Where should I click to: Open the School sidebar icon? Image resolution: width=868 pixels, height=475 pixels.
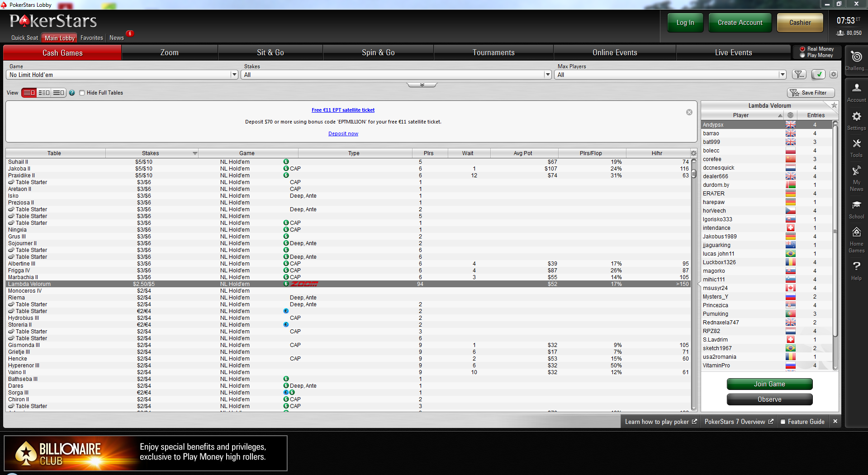click(856, 210)
